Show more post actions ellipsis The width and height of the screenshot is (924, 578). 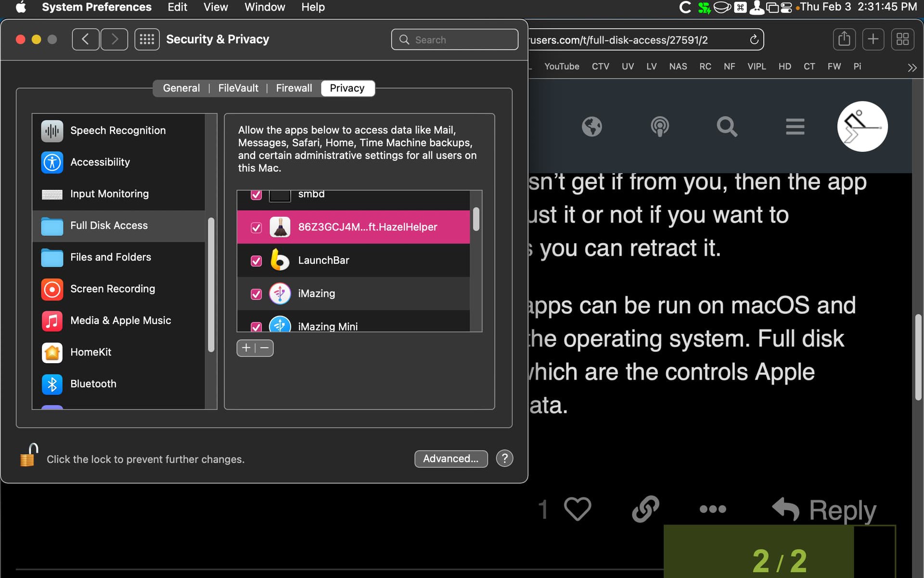point(713,509)
